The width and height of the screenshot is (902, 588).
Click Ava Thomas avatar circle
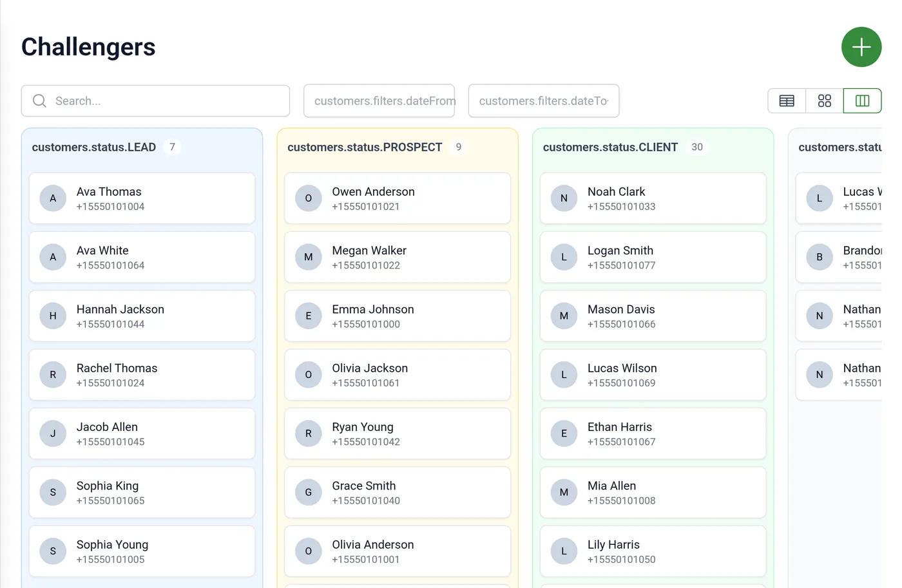(x=53, y=198)
